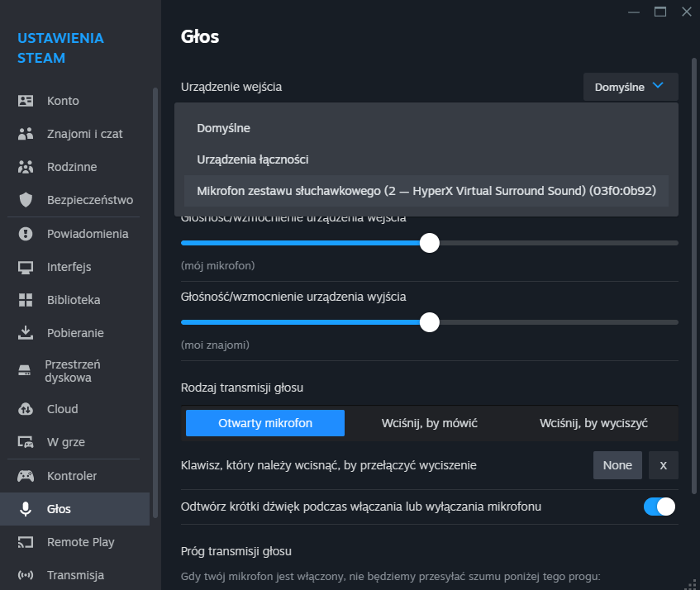The width and height of the screenshot is (700, 590).
Task: Click the Kontroler gamepad icon
Action: pyautogui.click(x=26, y=476)
